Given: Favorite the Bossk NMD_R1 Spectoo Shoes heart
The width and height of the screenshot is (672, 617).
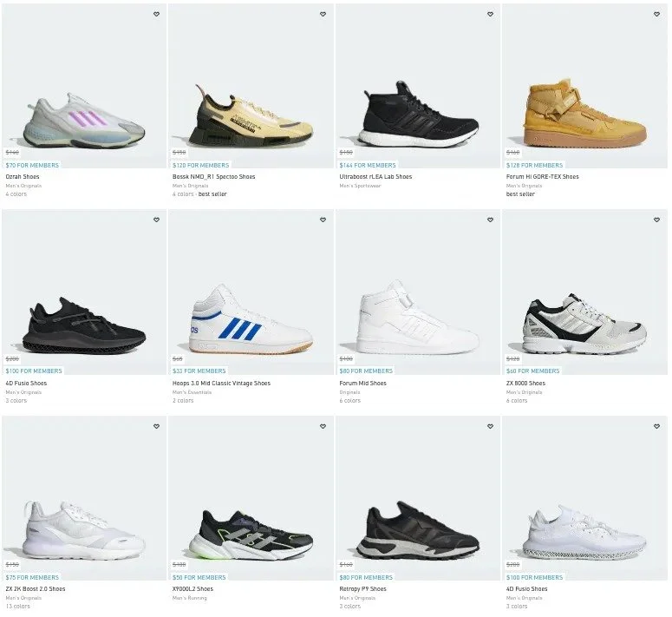Looking at the screenshot, I should tap(323, 14).
